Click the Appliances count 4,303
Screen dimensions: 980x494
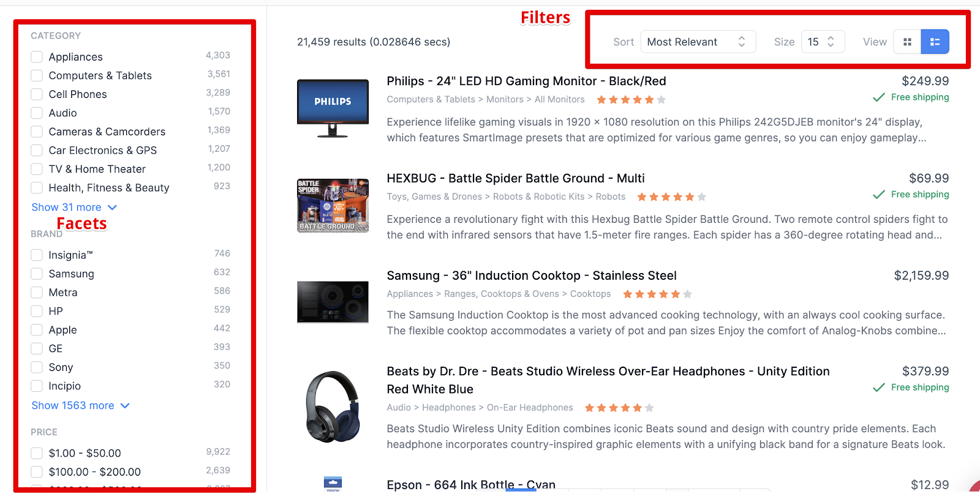(x=218, y=56)
